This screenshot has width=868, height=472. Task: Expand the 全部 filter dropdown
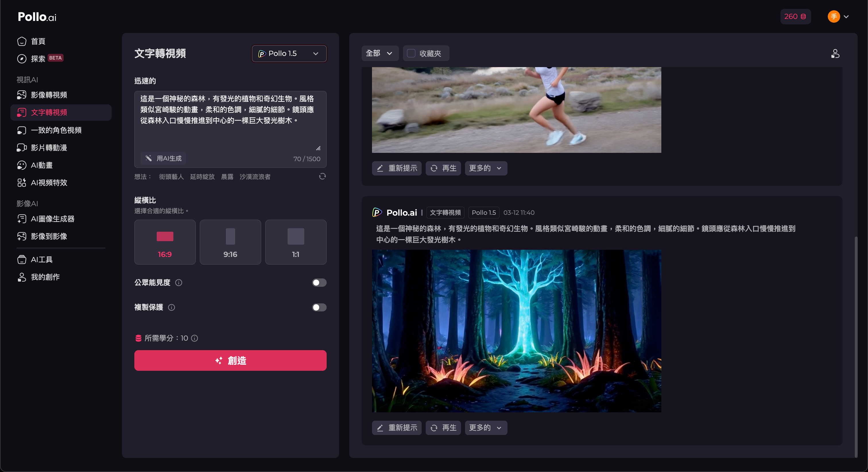(379, 53)
